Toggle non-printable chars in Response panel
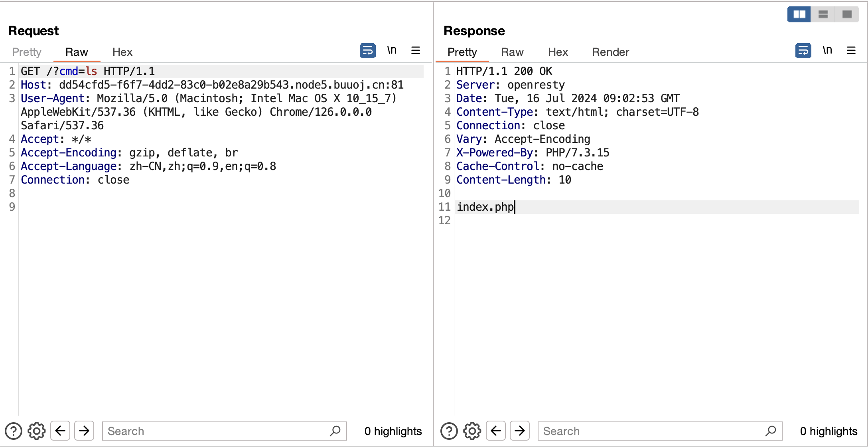 coord(827,50)
